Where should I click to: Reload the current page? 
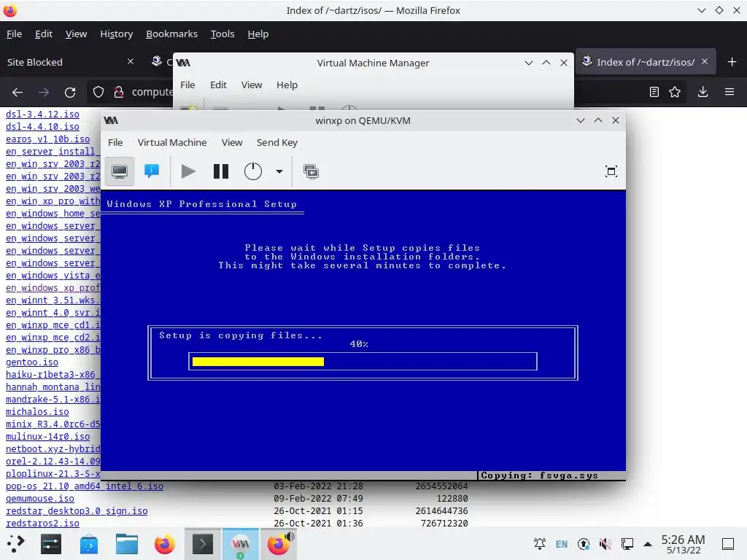point(70,92)
